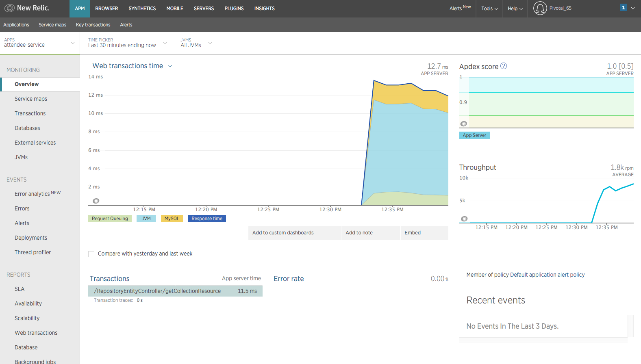Click the circle marker on Apdex chart

[463, 124]
